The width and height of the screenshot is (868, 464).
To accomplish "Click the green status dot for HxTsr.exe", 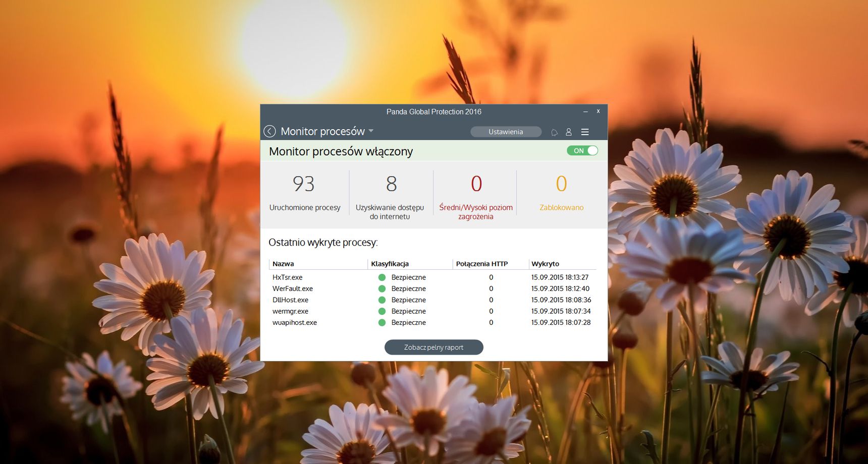I will [x=382, y=277].
